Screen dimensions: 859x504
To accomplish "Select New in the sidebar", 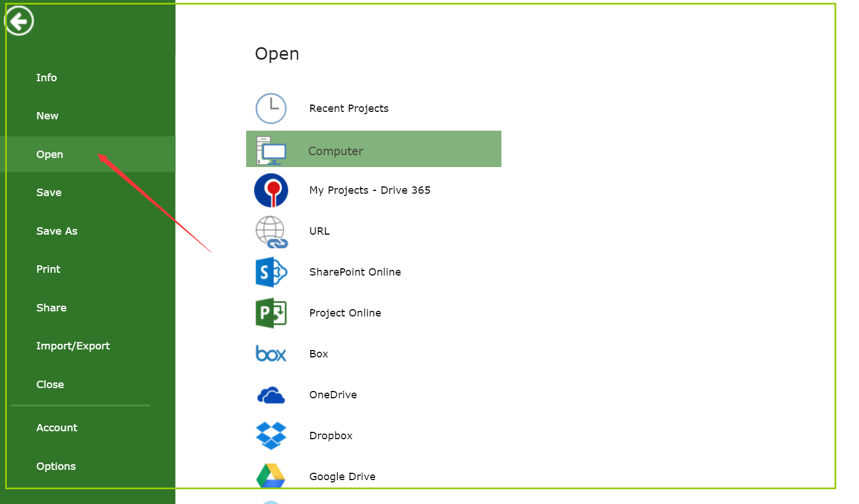I will coord(47,116).
